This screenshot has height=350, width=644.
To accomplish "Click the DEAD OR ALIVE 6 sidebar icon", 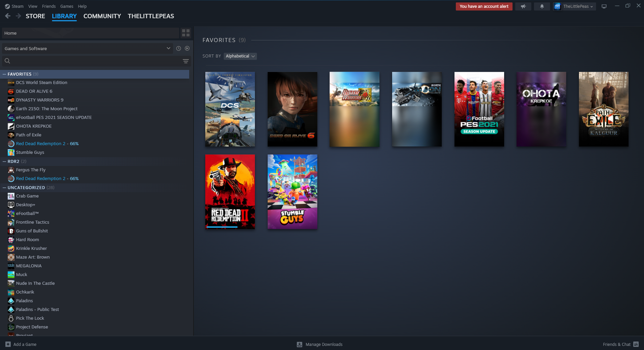I will point(11,91).
